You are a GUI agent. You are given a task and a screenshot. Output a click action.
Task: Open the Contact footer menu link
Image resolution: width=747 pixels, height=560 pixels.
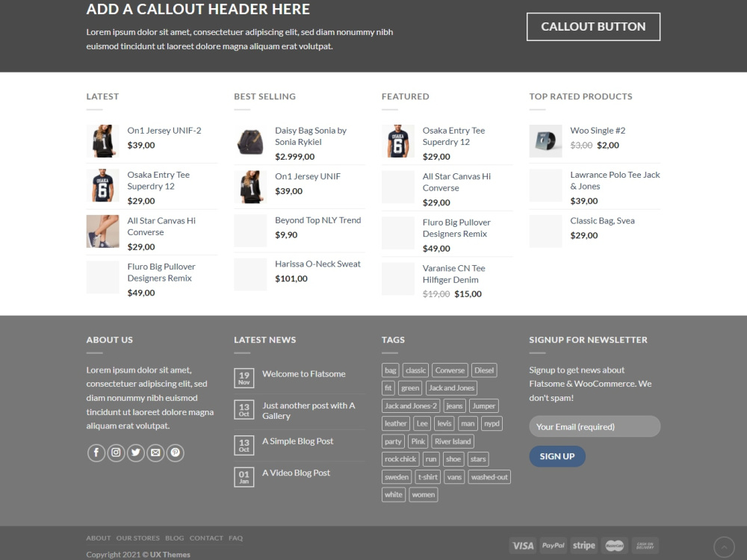206,538
